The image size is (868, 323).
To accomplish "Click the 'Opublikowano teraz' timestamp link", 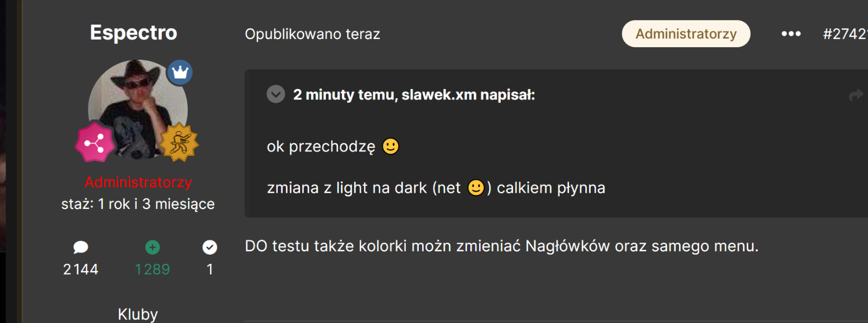I will [312, 34].
